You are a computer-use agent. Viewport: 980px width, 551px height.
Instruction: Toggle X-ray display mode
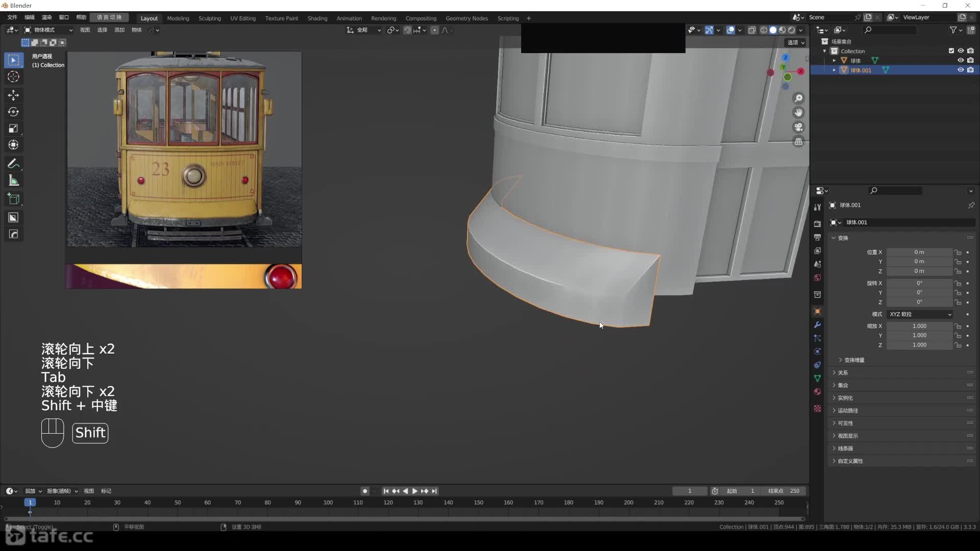coord(752,30)
